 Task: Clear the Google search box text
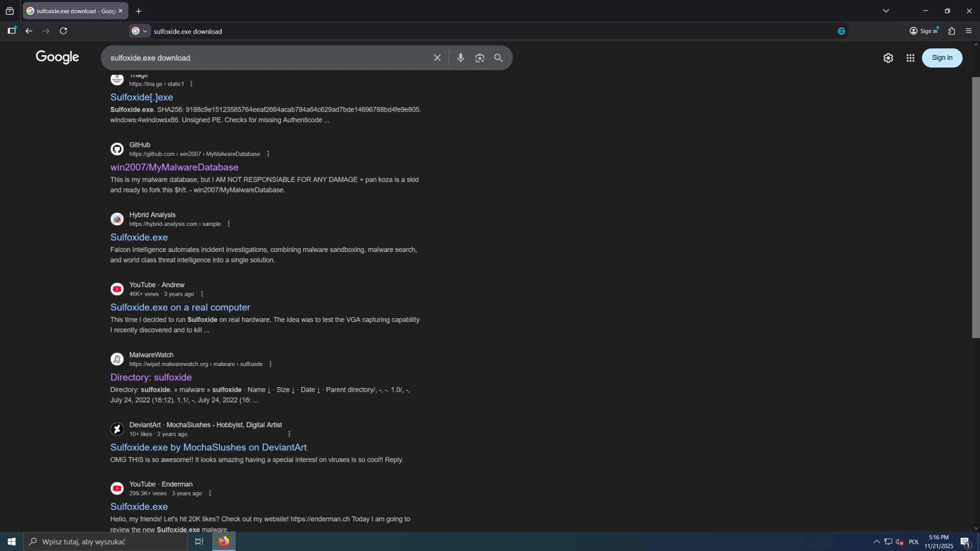pos(437,58)
